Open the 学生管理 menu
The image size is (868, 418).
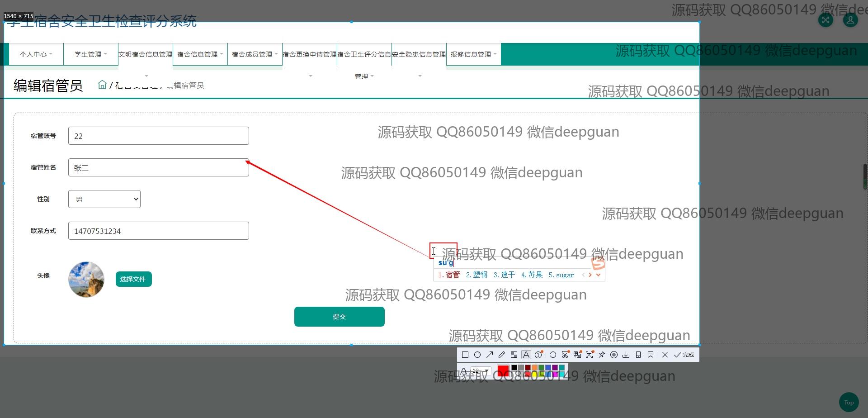91,54
